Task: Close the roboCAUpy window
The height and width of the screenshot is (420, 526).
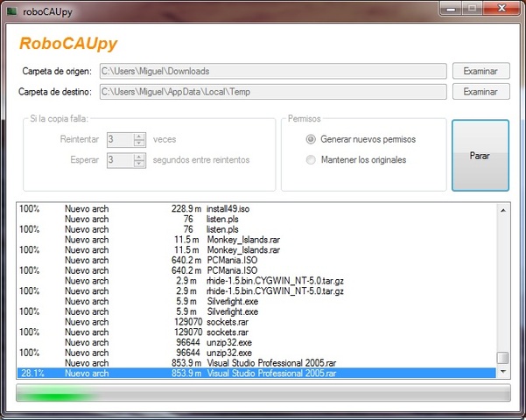Action: (501, 9)
